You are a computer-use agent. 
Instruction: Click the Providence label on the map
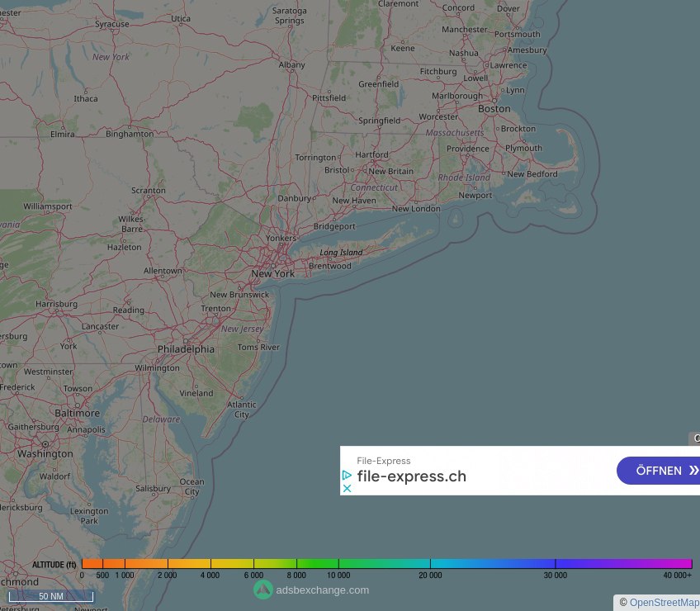click(468, 149)
